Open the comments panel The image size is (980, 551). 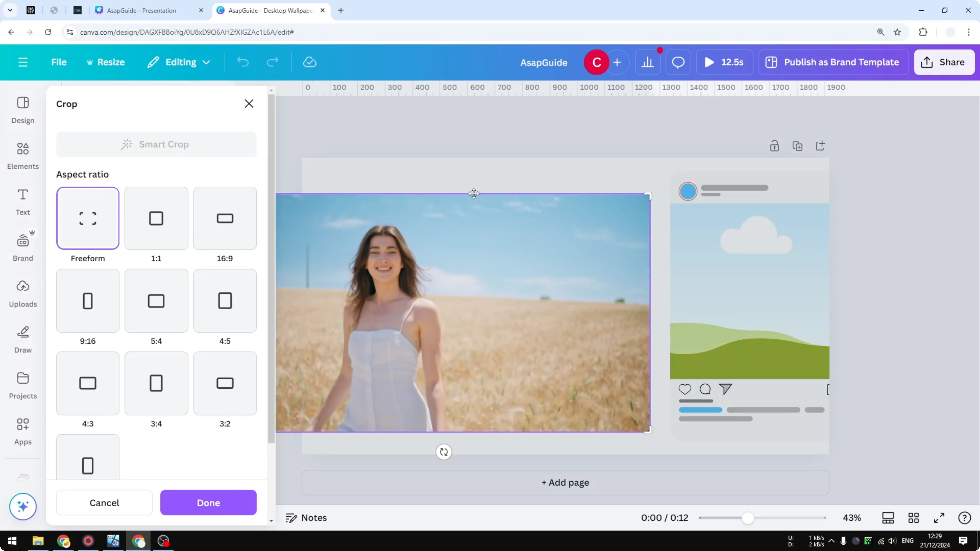678,62
